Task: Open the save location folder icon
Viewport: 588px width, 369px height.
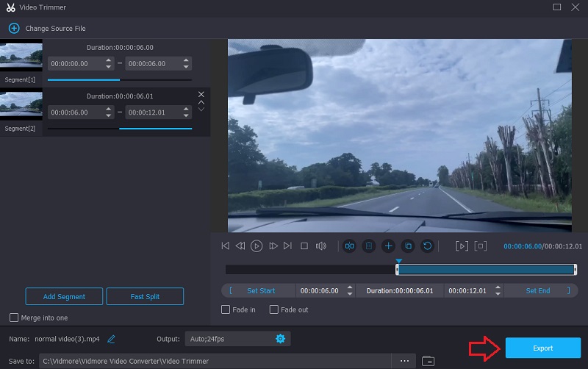Action: click(x=428, y=361)
